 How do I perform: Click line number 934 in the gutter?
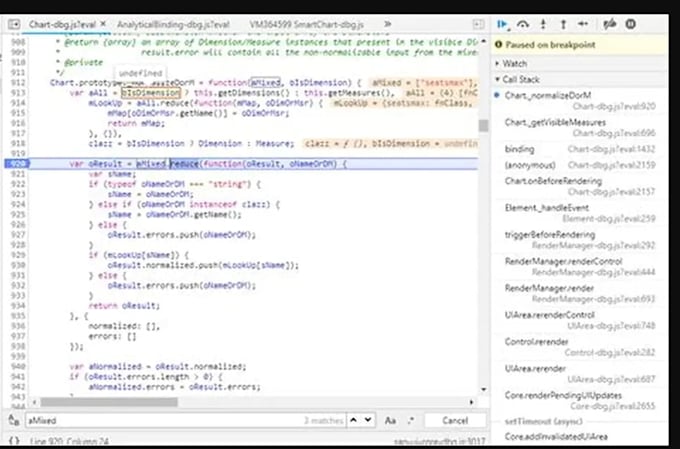18,306
